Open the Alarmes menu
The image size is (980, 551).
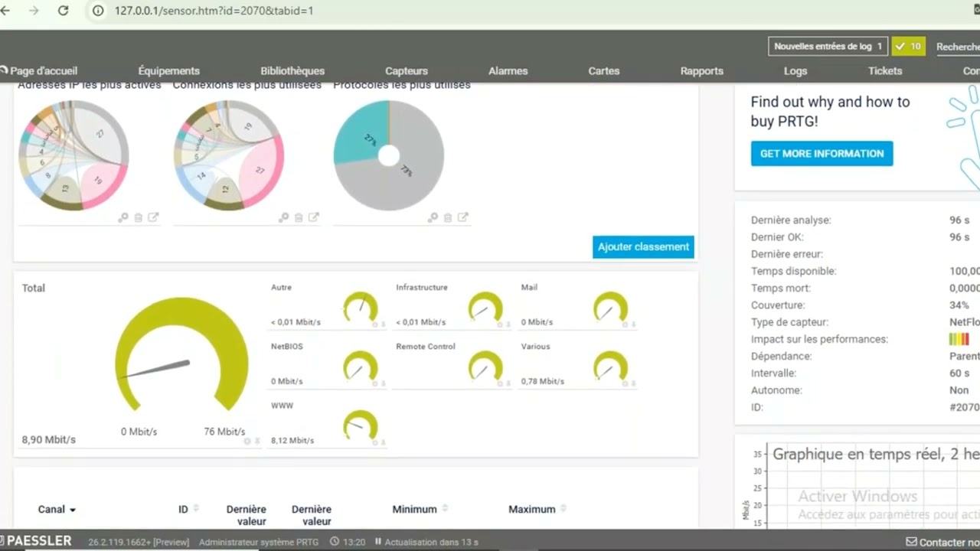[x=508, y=70]
